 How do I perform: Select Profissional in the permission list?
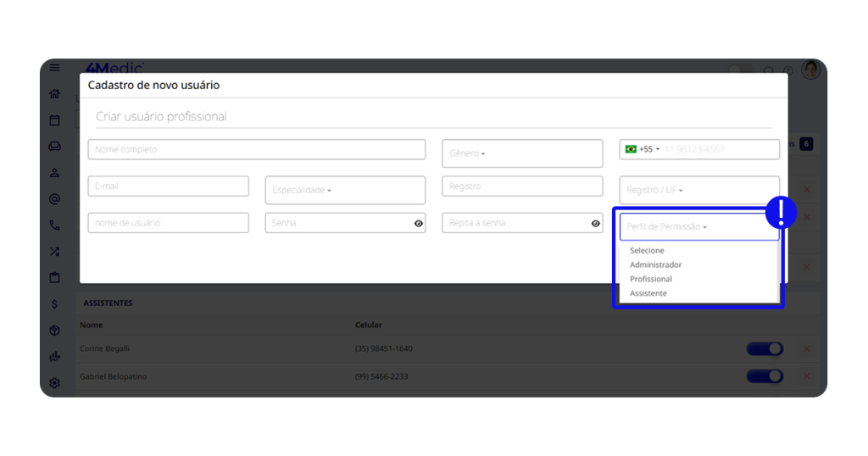pos(651,279)
